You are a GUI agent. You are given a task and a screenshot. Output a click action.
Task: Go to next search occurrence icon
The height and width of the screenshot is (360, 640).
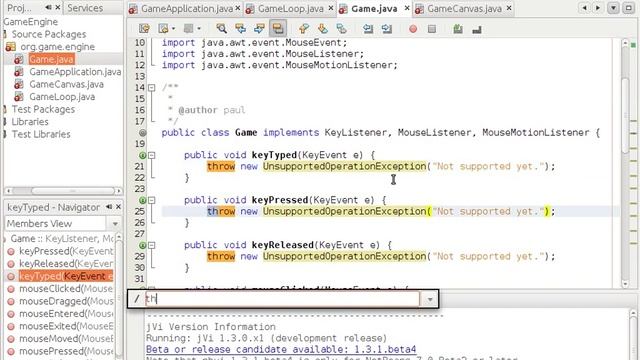pyautogui.click(x=259, y=29)
